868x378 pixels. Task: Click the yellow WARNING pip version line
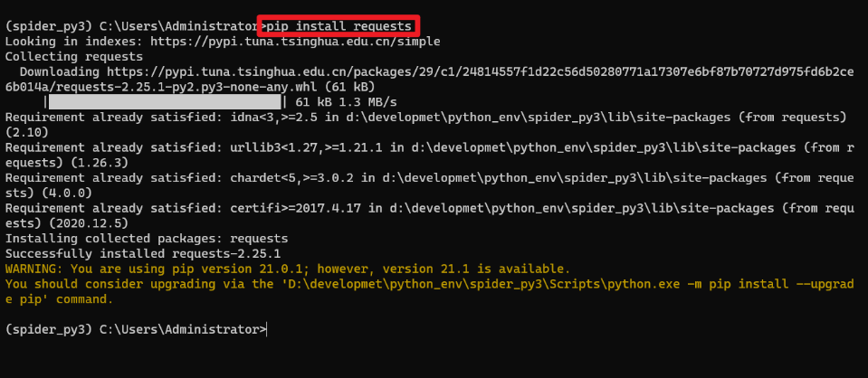[x=288, y=269]
